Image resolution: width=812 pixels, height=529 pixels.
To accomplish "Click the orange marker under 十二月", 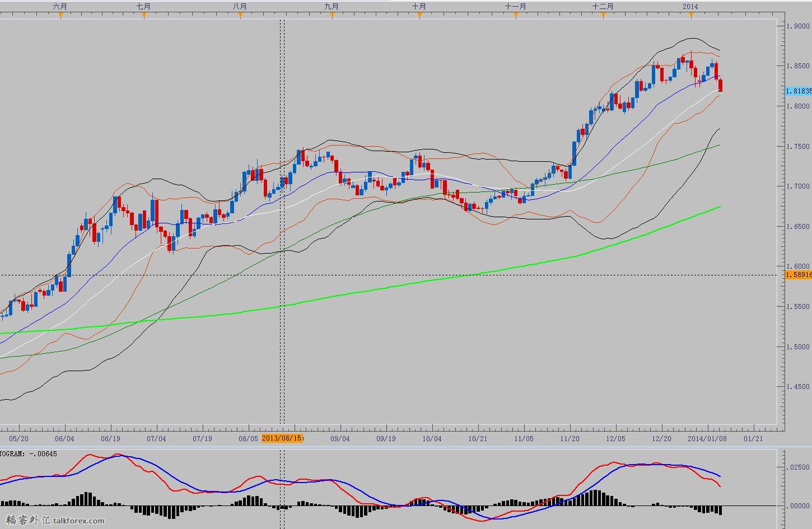I will [x=603, y=15].
